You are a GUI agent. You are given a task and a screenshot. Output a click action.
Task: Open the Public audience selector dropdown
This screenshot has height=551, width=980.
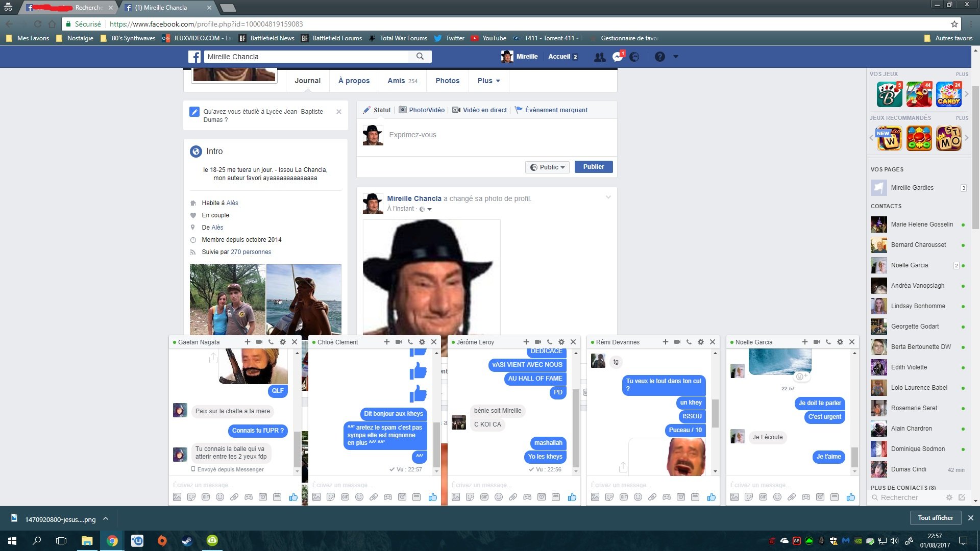coord(547,167)
